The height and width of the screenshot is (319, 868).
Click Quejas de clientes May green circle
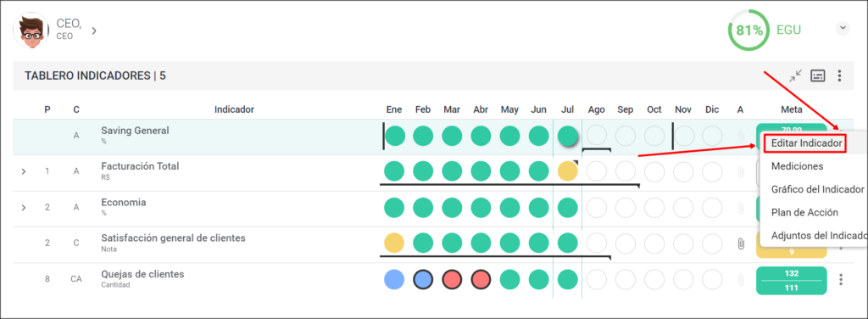(509, 279)
